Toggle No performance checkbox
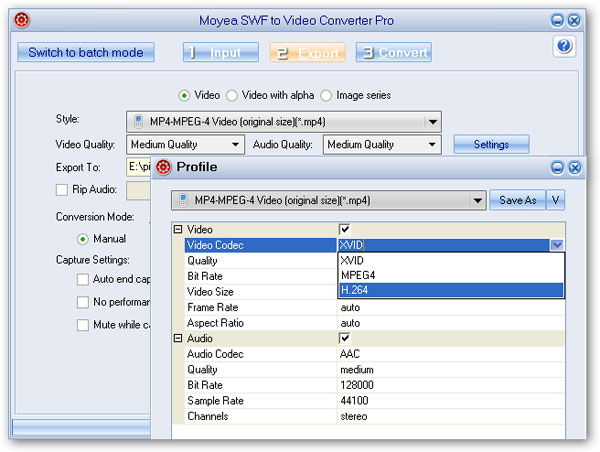Screen dimensions: 600x452 click(x=83, y=302)
